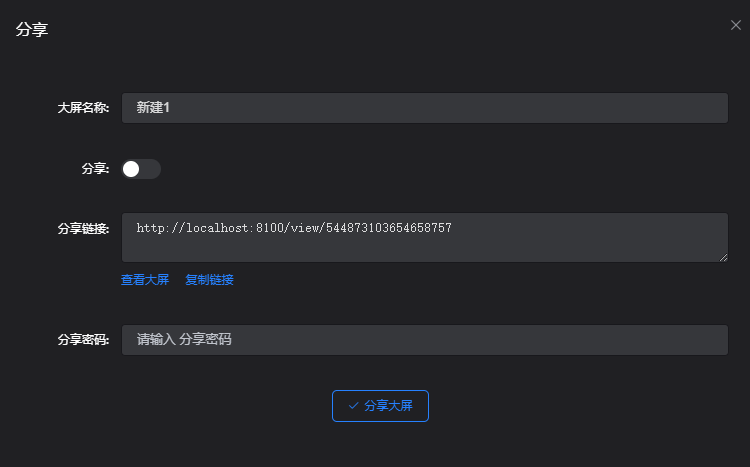Click the 请输入 分享密码 placeholder text
The height and width of the screenshot is (467, 750).
click(184, 340)
